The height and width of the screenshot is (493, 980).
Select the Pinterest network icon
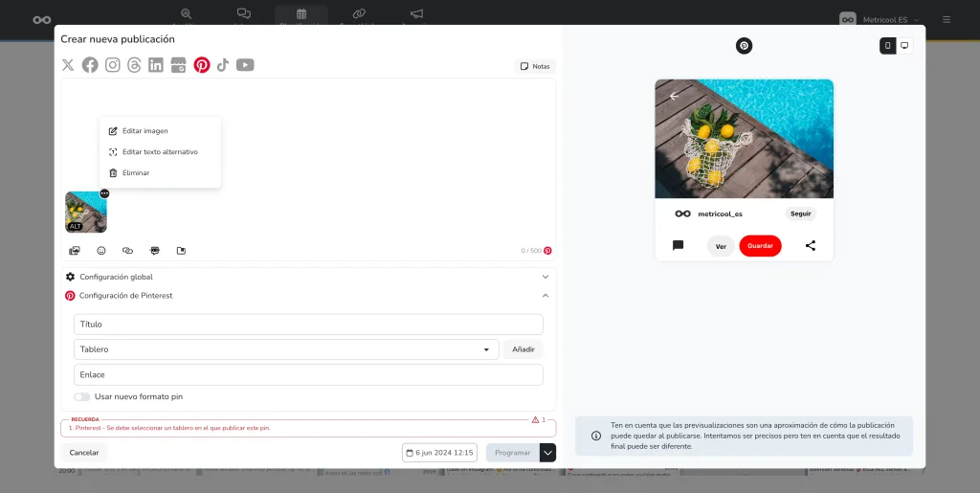point(202,65)
